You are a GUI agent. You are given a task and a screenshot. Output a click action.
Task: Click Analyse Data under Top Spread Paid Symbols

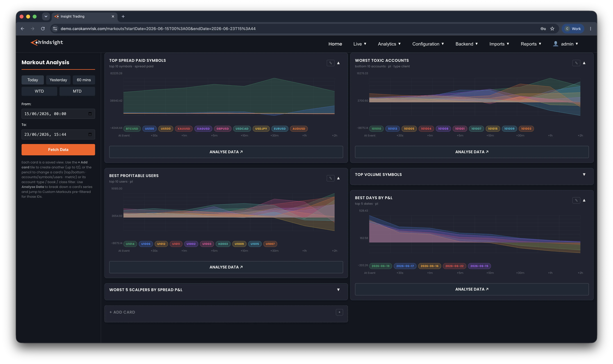coord(226,152)
